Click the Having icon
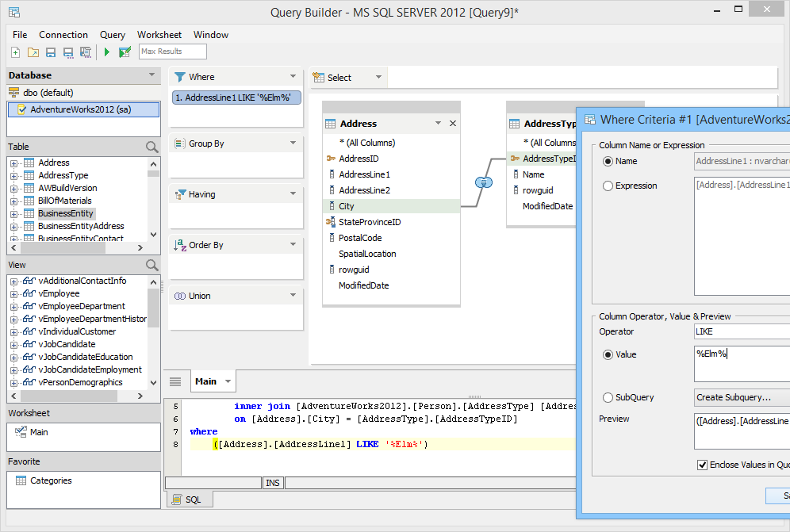This screenshot has height=532, width=790. tap(180, 194)
